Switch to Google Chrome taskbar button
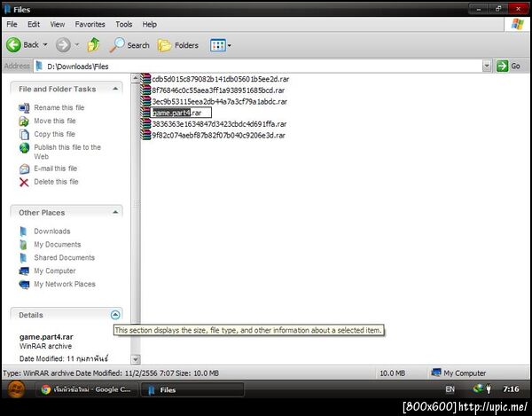The width and height of the screenshot is (532, 416). tap(87, 389)
